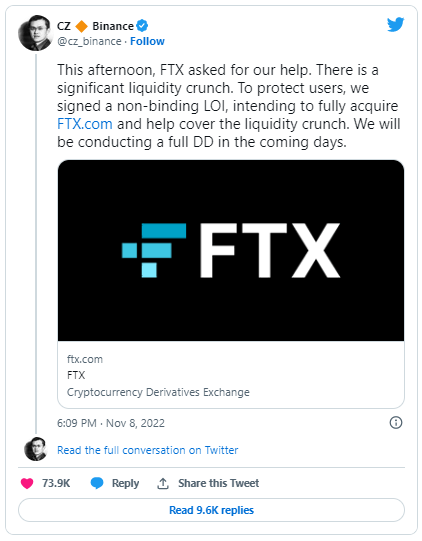The image size is (422, 541).
Task: Click the CZ Binance display name
Action: (95, 26)
